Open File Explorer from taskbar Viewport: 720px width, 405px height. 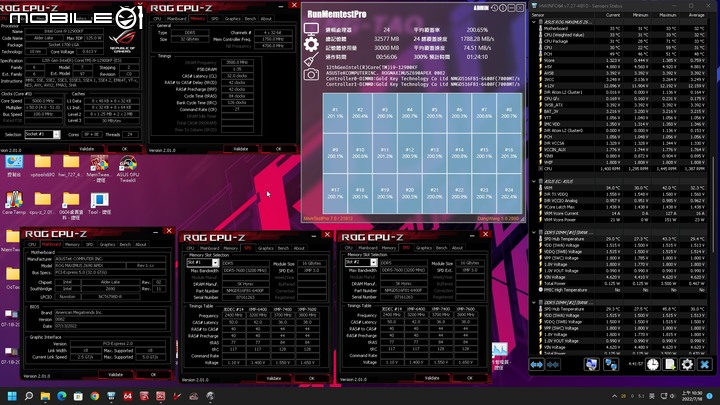click(45, 396)
